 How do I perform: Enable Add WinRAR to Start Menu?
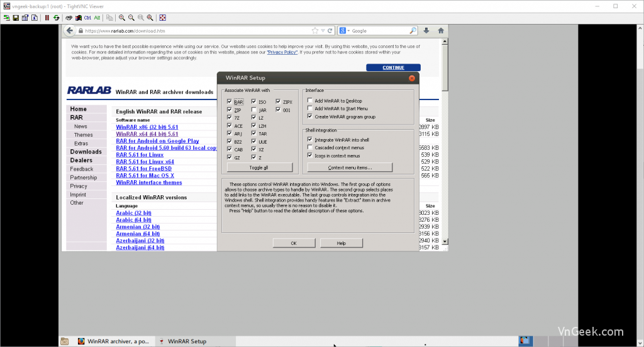310,108
